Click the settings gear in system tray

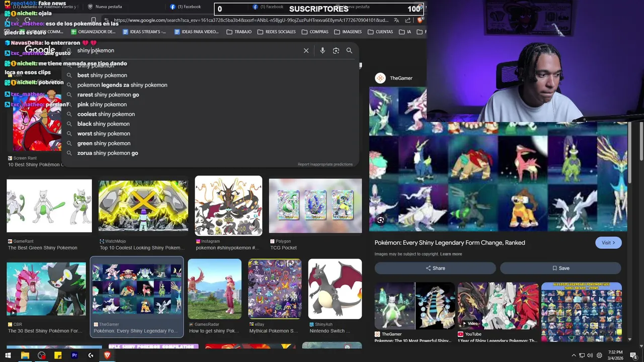(599, 355)
